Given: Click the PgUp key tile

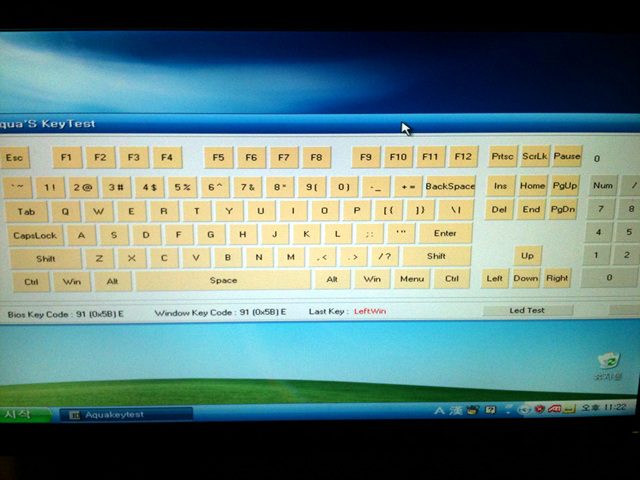Looking at the screenshot, I should (565, 186).
